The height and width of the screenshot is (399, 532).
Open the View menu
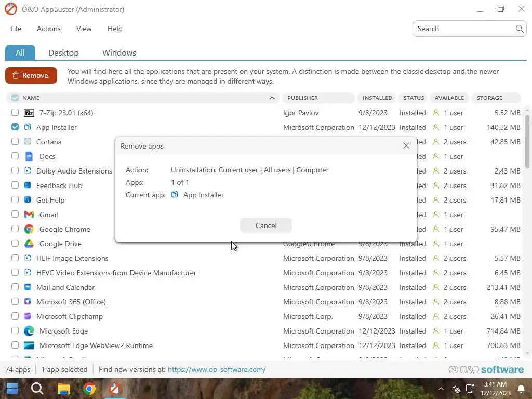84,29
